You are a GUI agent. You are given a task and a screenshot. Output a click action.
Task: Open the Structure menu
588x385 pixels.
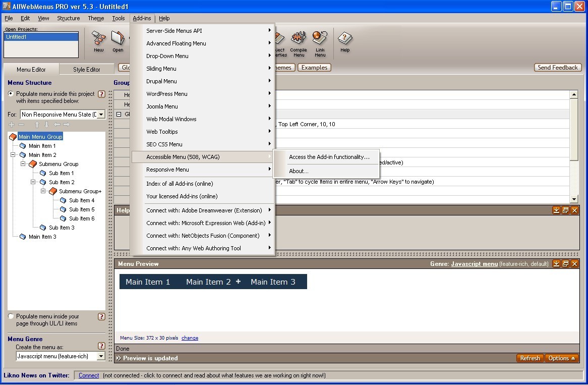68,18
